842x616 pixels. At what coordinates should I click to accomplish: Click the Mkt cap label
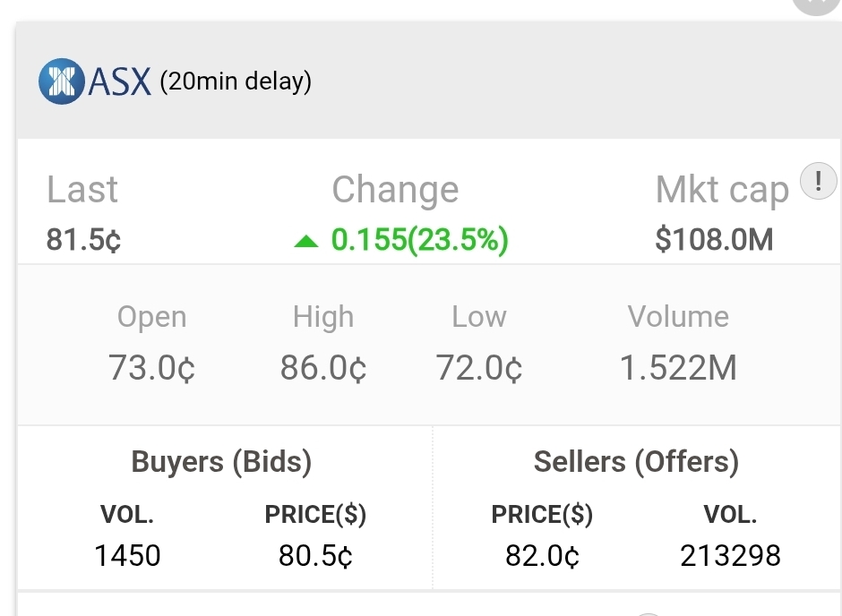(722, 190)
